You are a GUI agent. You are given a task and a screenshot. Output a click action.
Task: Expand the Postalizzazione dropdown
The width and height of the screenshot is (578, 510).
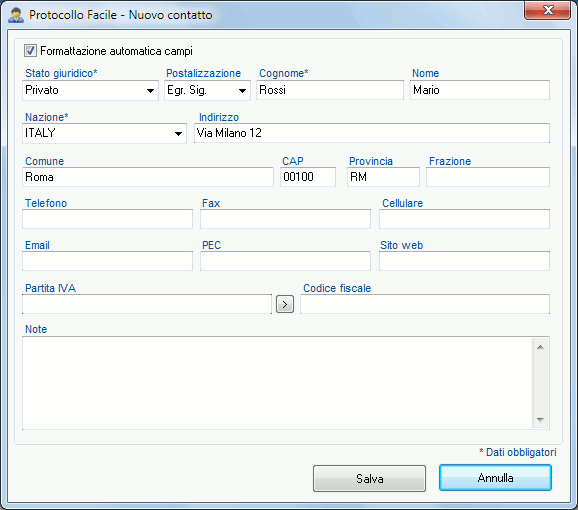(x=207, y=90)
